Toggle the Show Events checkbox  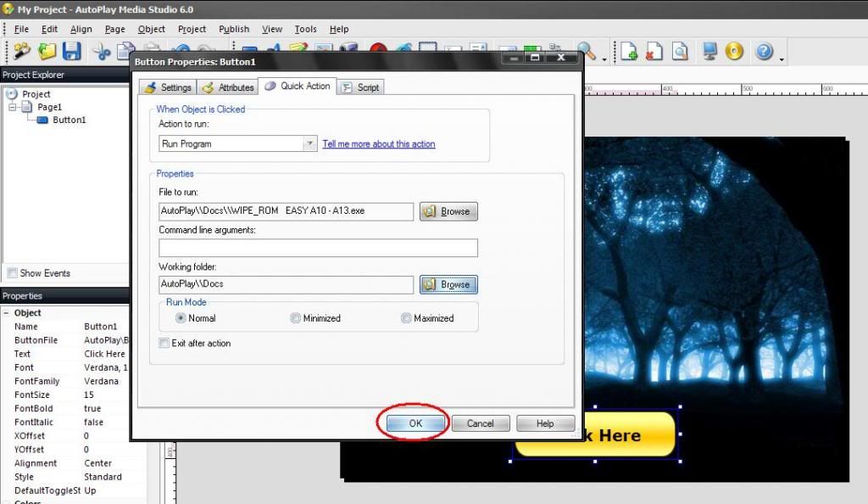(12, 273)
